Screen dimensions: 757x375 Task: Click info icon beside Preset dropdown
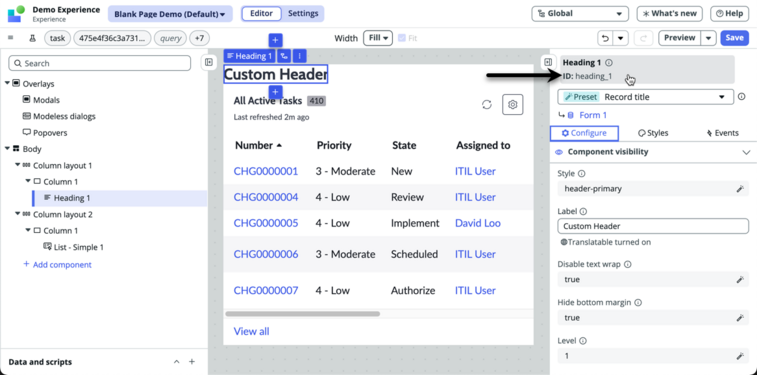pyautogui.click(x=742, y=97)
